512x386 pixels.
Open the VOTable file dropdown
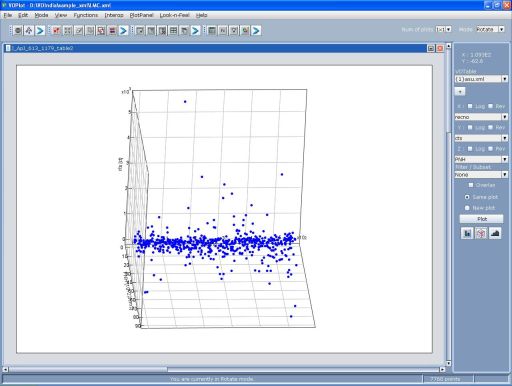coord(481,79)
